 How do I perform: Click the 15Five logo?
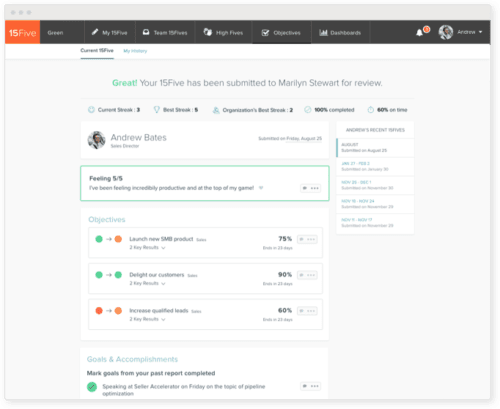click(22, 32)
